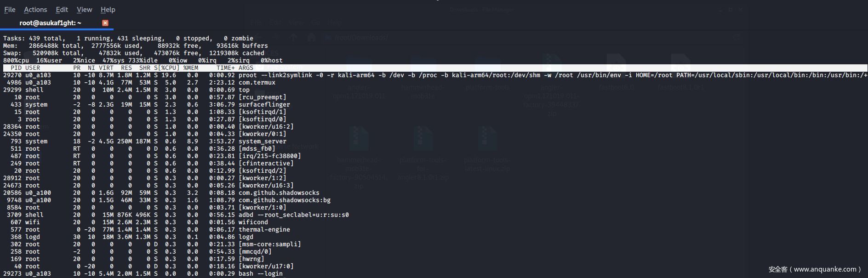
Task: Click the surfaceflinger process entry
Action: pyautogui.click(x=264, y=105)
